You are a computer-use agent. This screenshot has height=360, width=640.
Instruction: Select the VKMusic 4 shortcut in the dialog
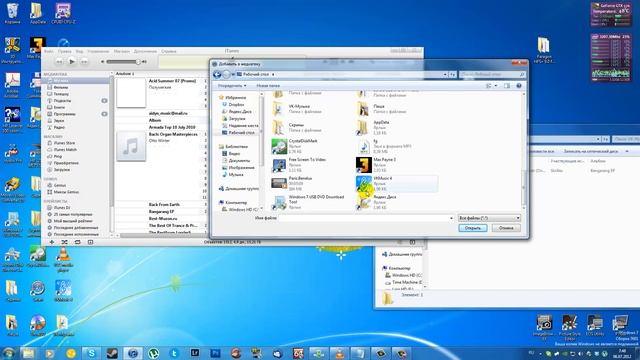click(396, 184)
